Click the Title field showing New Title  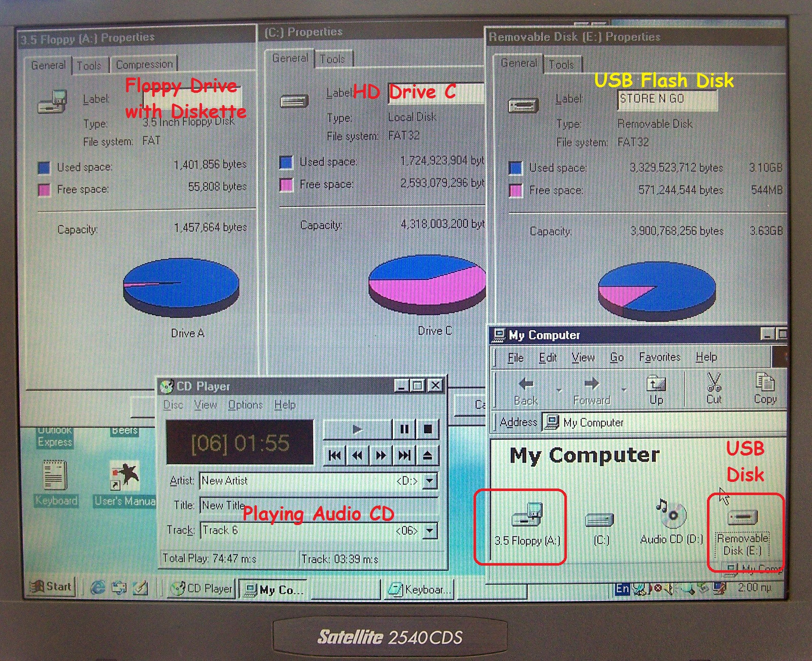pos(318,505)
